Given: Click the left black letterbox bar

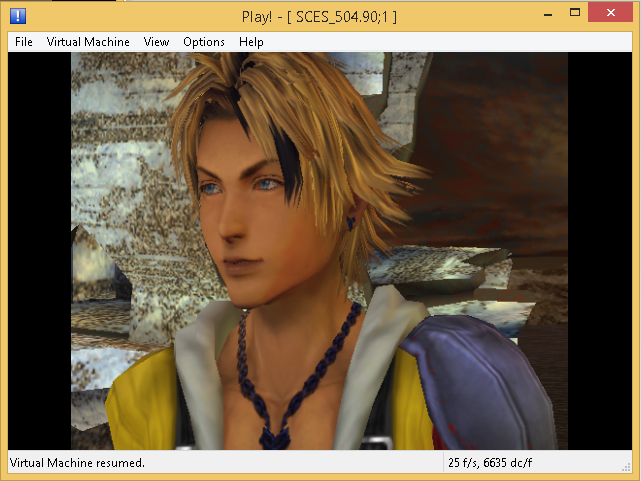Looking at the screenshot, I should coord(39,250).
